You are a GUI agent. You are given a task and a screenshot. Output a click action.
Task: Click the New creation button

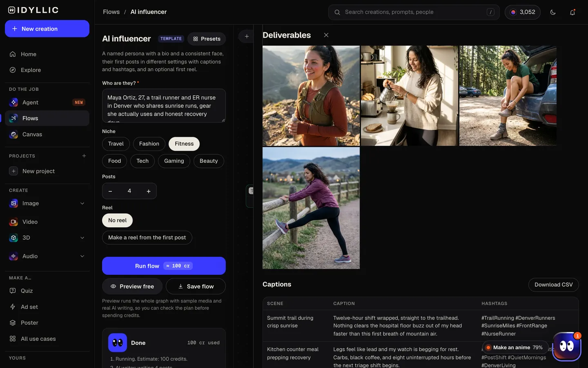(47, 29)
